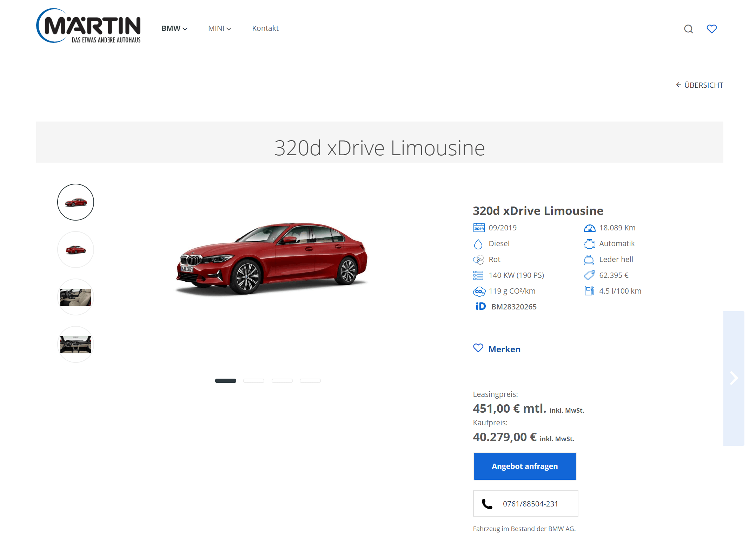Click the 40.279,00 € purchase price
The width and height of the screenshot is (756, 543).
(x=504, y=437)
